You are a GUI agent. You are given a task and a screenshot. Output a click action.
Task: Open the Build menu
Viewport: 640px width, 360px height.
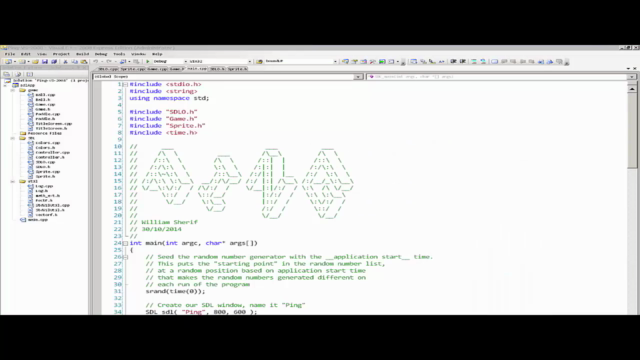point(82,54)
